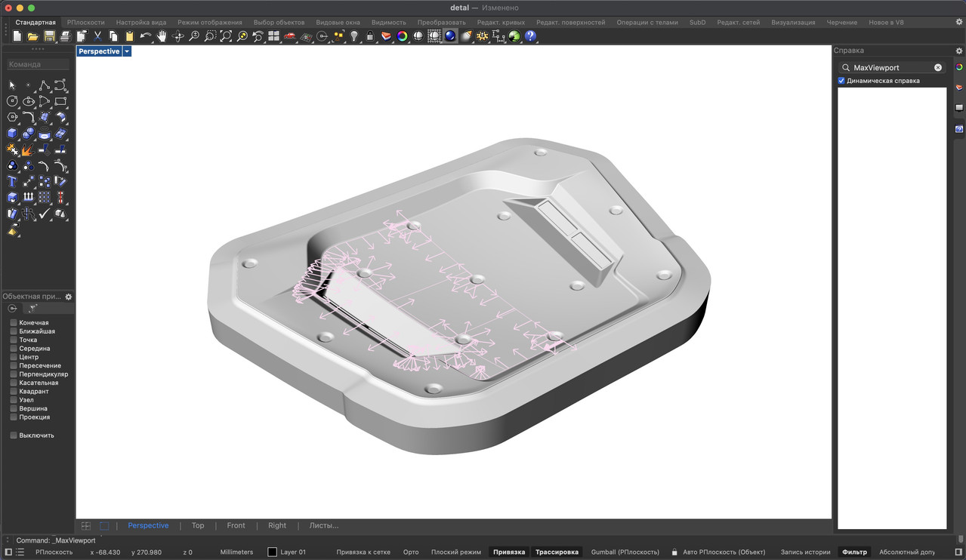Click the checkmark analysis icon in sidebar
966x560 pixels.
(x=45, y=214)
